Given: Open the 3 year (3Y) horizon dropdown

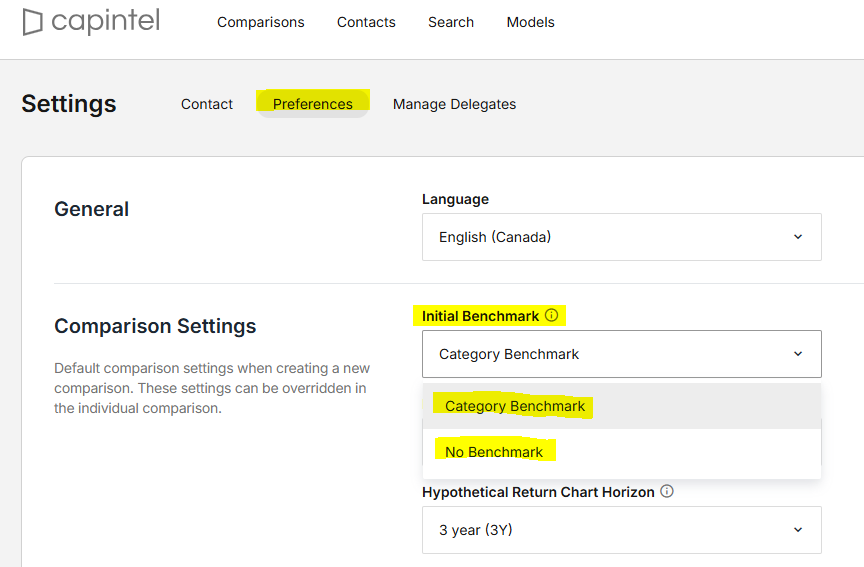Looking at the screenshot, I should pyautogui.click(x=622, y=530).
